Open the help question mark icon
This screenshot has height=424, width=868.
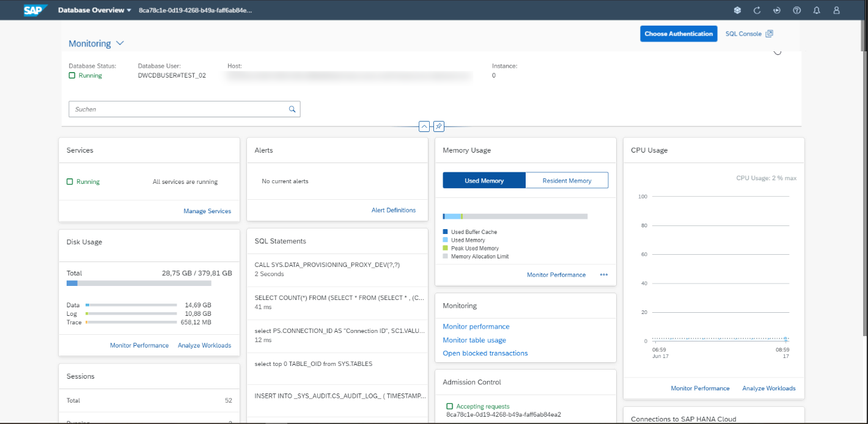tap(796, 10)
